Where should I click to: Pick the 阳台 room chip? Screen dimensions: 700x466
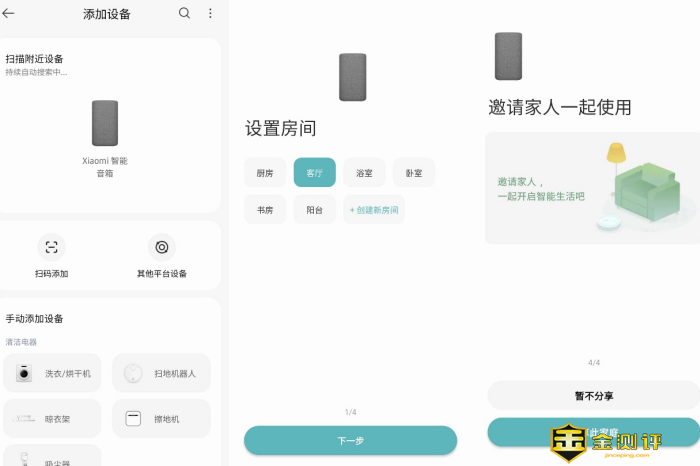coord(314,210)
